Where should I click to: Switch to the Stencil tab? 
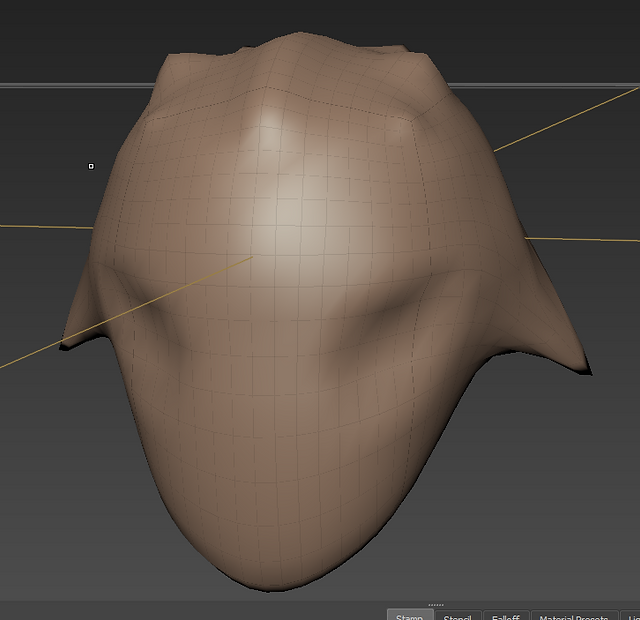coord(458,615)
